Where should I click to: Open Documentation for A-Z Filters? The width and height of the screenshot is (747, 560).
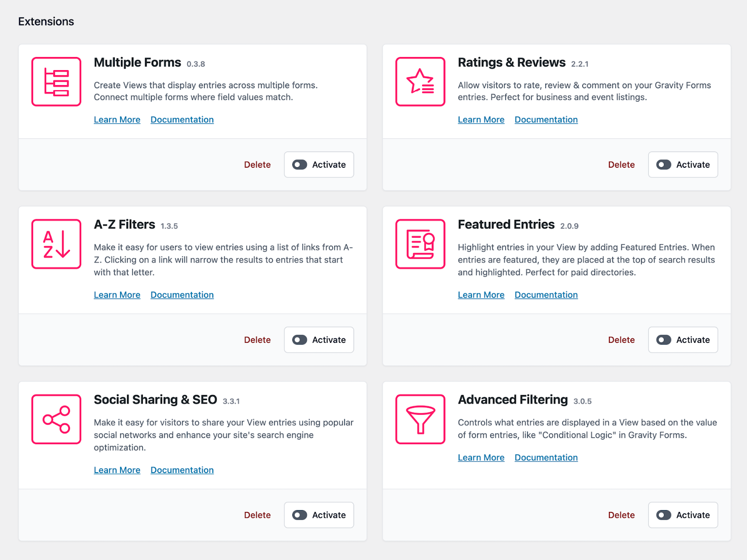pos(182,295)
